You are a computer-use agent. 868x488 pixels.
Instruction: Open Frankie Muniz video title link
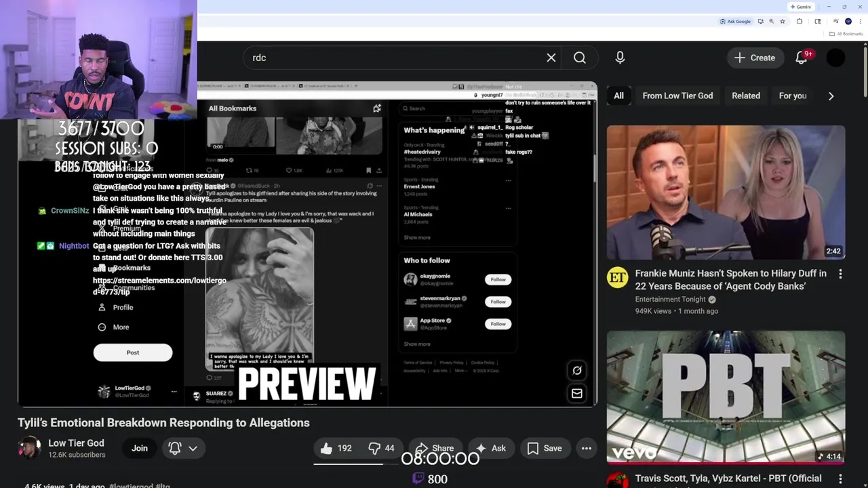(731, 280)
